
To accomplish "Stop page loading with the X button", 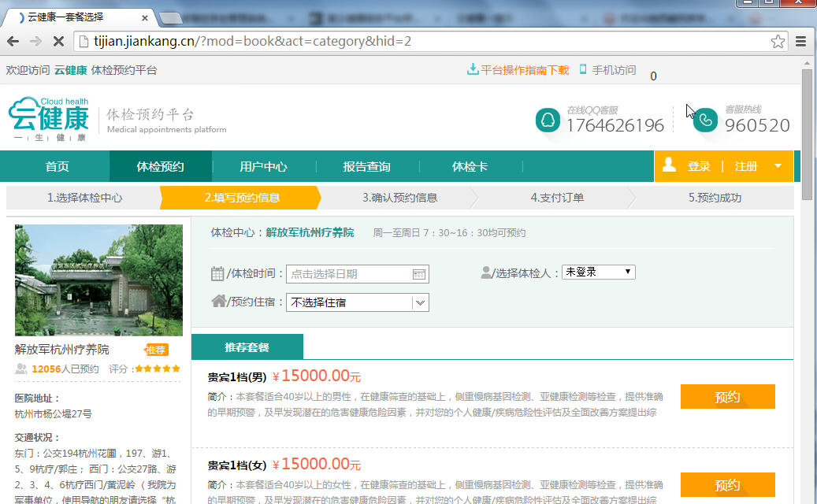I will coord(58,41).
